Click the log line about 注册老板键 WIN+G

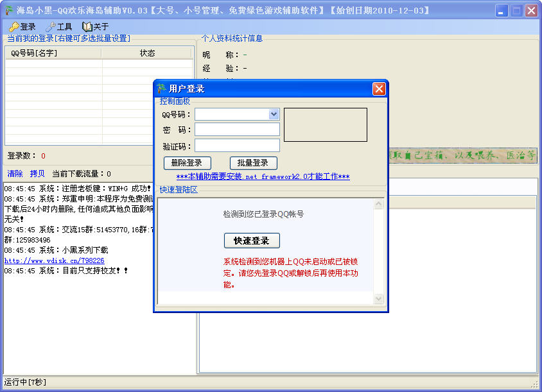click(x=78, y=189)
